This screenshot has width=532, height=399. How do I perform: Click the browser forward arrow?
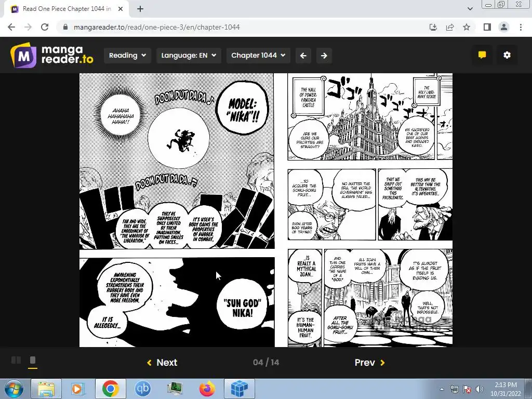(28, 27)
